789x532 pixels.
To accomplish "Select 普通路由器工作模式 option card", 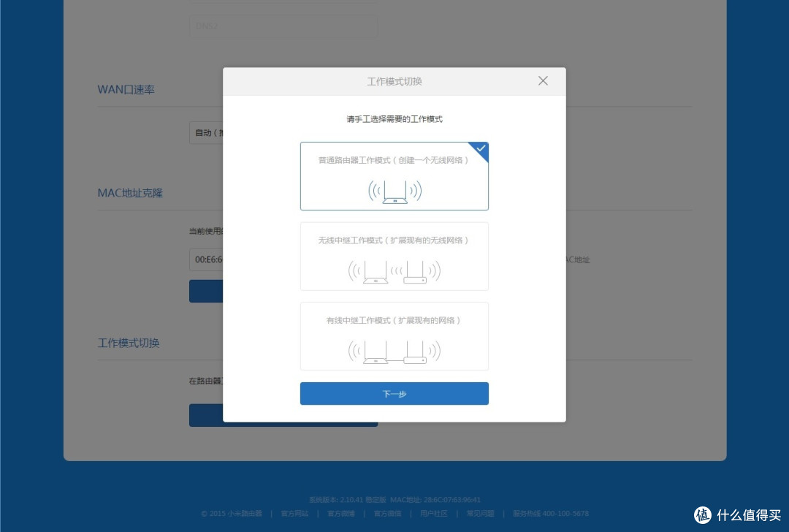I will [394, 176].
